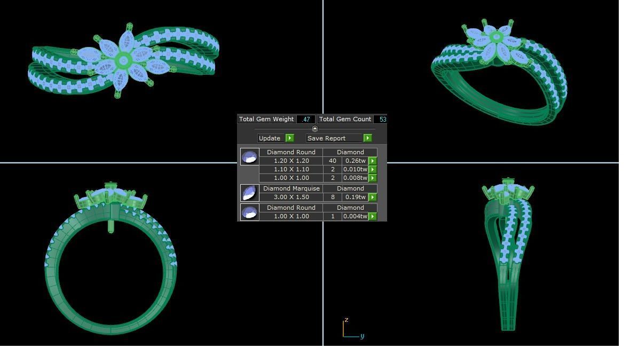Collapse the gem report panel with the up arrow
Viewport: 630px width, 364px height.
coord(314,129)
